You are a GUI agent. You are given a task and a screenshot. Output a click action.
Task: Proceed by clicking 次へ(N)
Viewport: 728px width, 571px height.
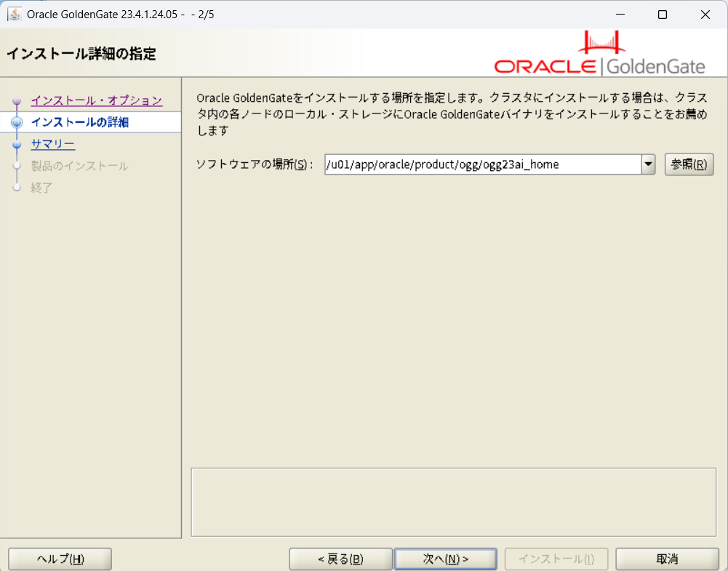[x=445, y=559]
